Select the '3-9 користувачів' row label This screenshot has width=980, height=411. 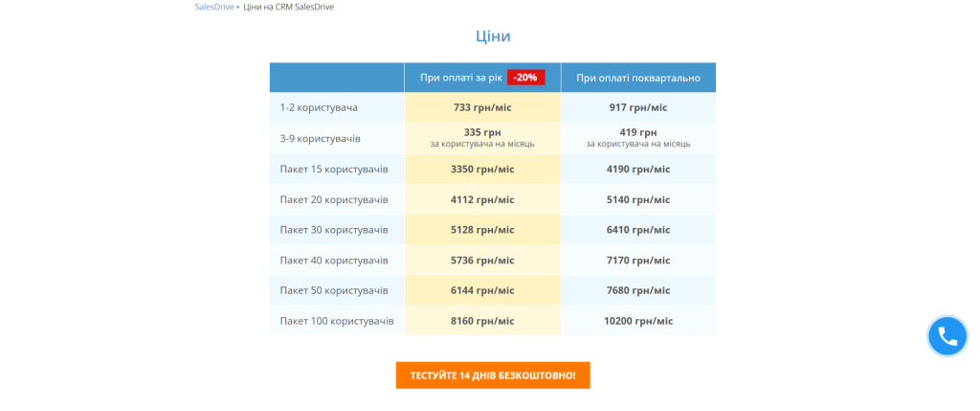320,138
